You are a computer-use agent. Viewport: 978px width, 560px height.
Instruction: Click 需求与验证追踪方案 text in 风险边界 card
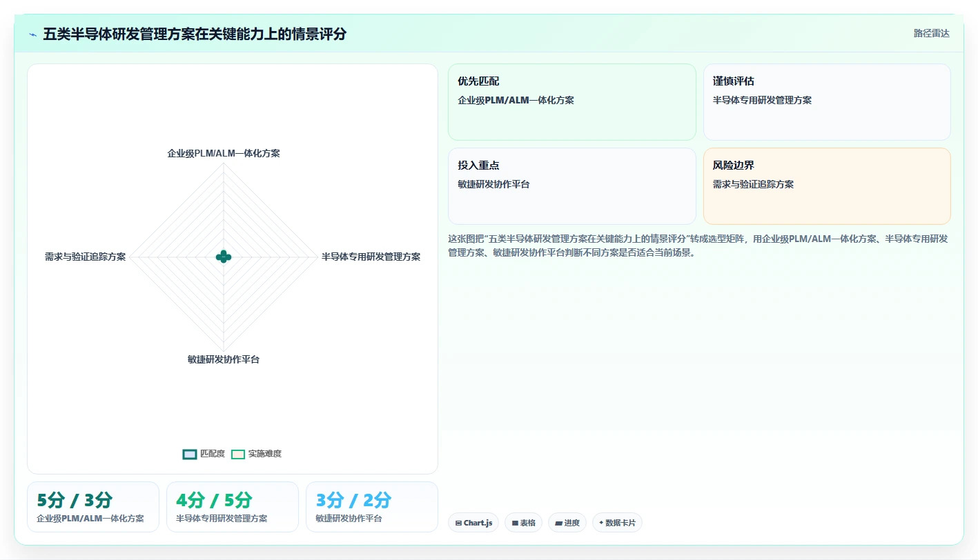(x=753, y=184)
